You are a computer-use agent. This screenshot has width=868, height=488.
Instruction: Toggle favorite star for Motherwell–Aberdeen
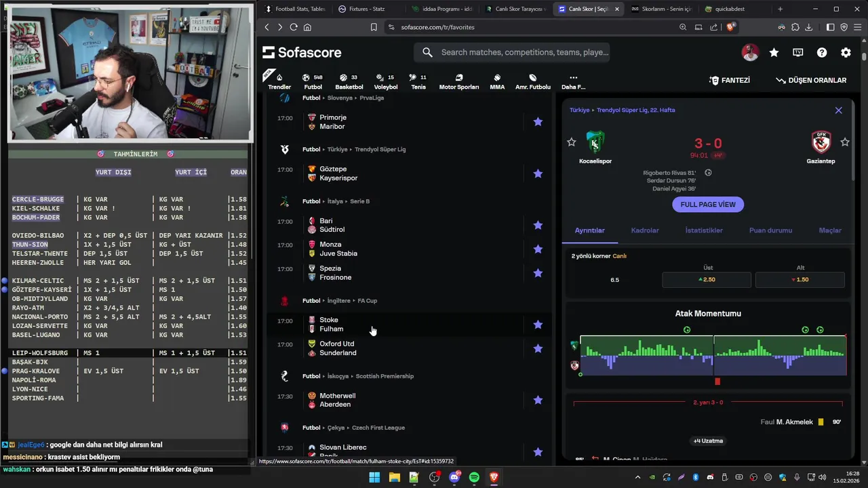point(538,400)
